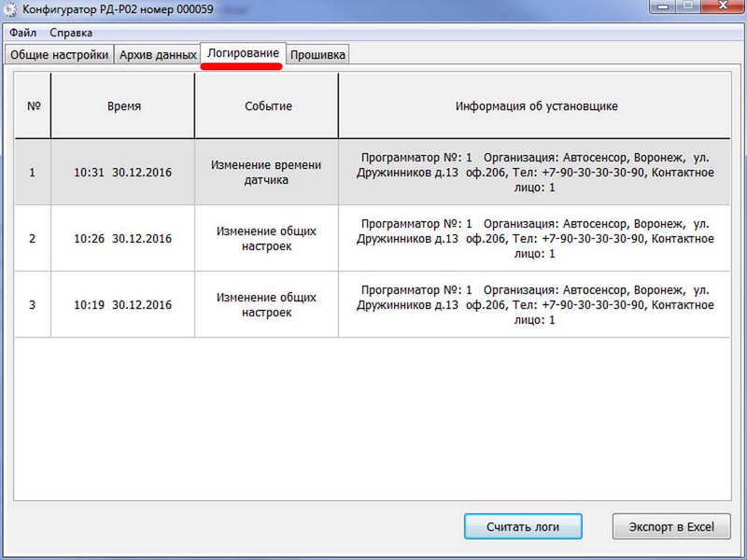This screenshot has width=747, height=560.
Task: Select the 10:26 30.12.2016 time cell
Action: click(123, 239)
